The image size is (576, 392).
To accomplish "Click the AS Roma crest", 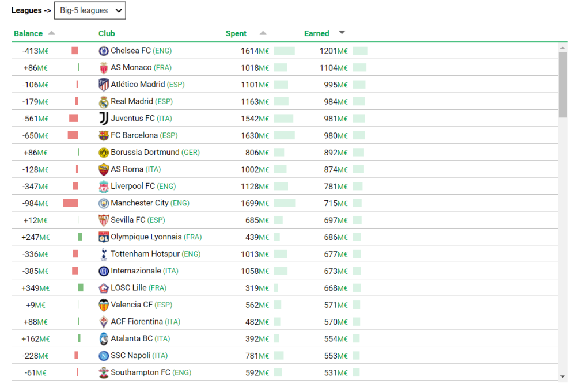I will 104,170.
